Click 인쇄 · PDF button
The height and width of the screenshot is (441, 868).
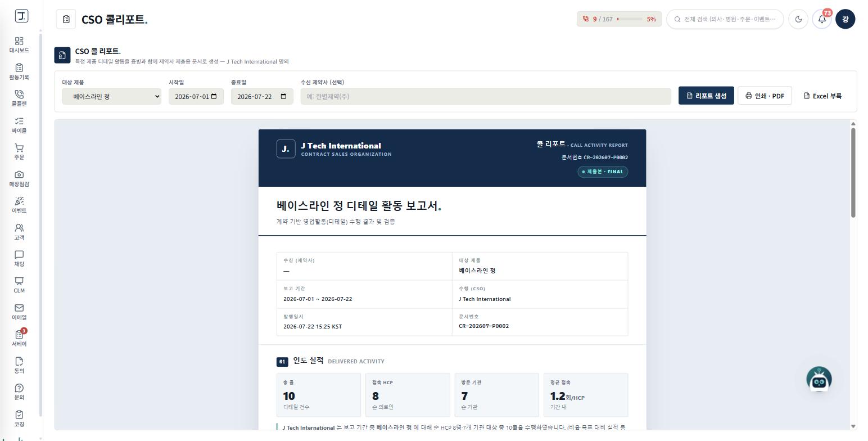pos(765,96)
